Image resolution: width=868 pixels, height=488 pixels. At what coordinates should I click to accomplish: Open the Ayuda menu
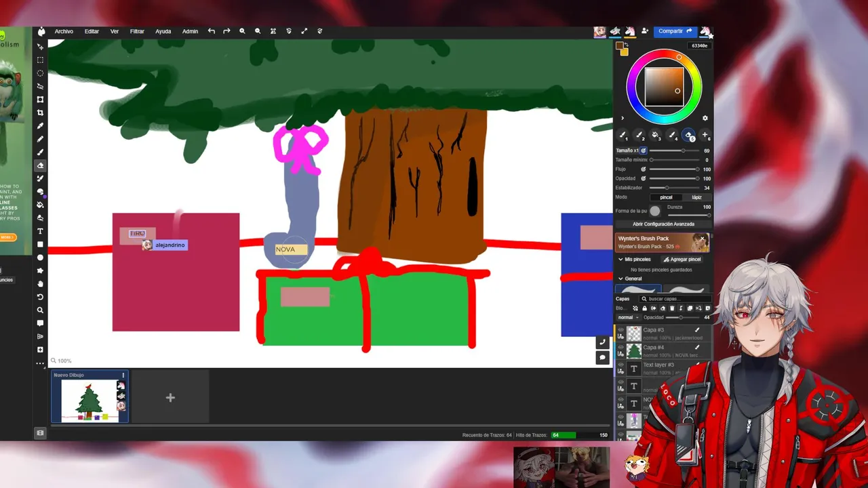pyautogui.click(x=163, y=31)
